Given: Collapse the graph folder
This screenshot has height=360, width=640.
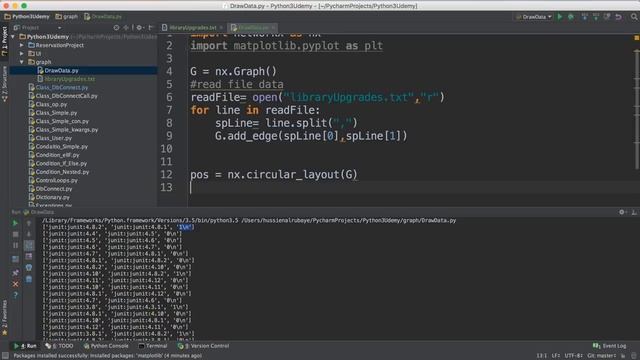Looking at the screenshot, I should click(22, 62).
